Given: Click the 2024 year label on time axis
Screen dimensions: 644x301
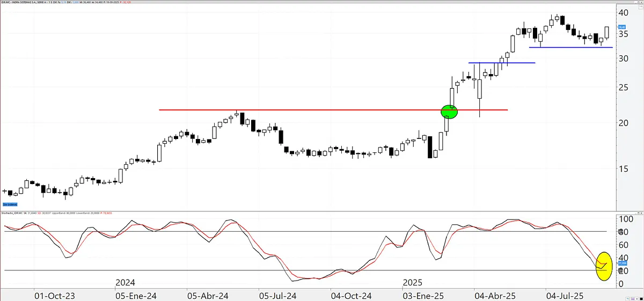Looking at the screenshot, I should pos(125,282).
